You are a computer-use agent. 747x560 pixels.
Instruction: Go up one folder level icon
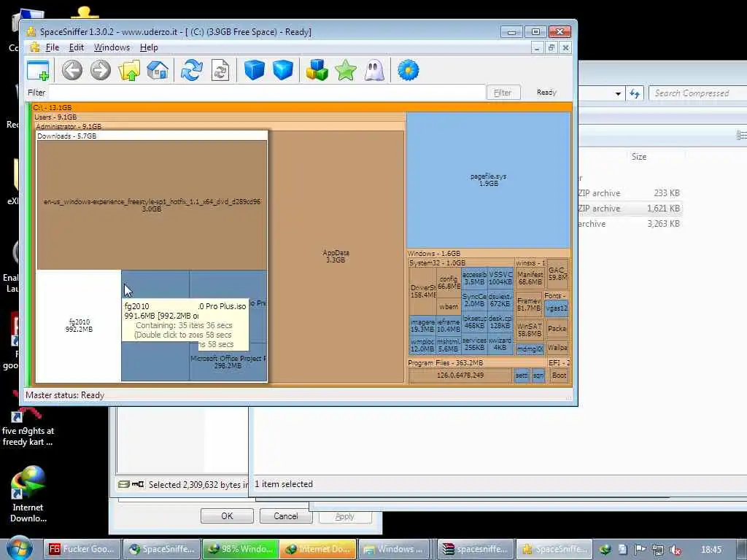coord(129,71)
